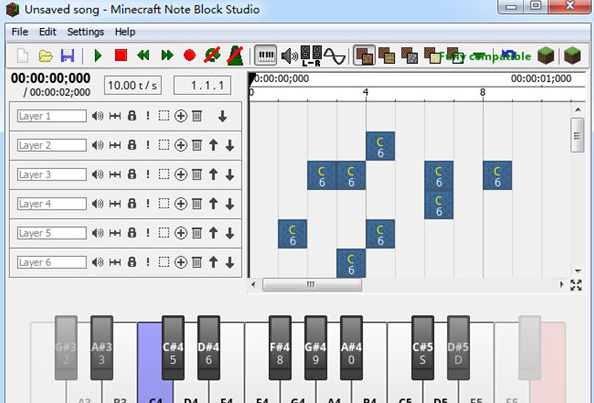Click the Layer 4 name field
Screen dimensions: 594x403
coord(52,204)
